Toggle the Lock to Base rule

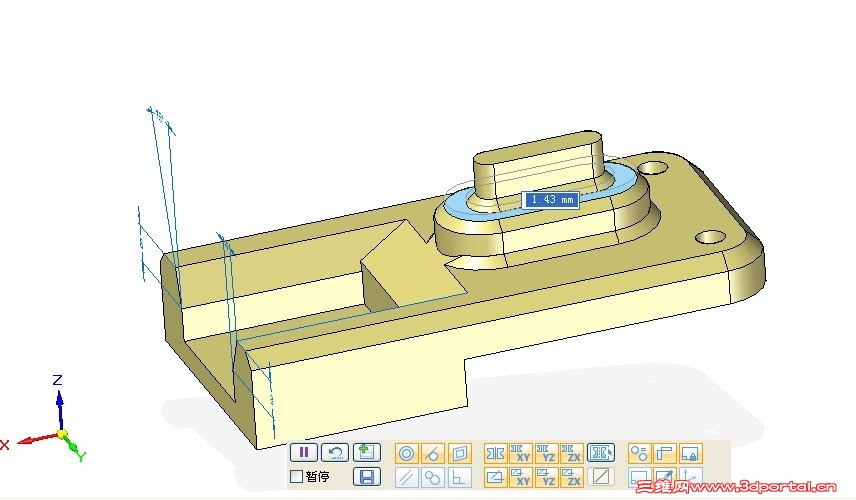(x=691, y=453)
